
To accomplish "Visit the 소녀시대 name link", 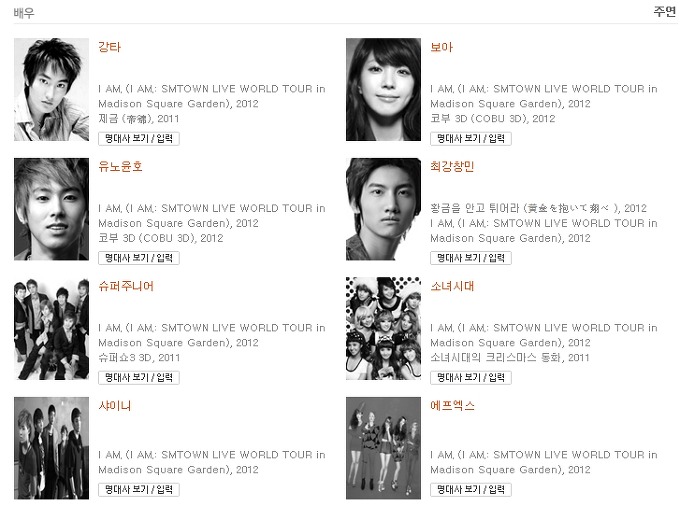I will click(452, 286).
